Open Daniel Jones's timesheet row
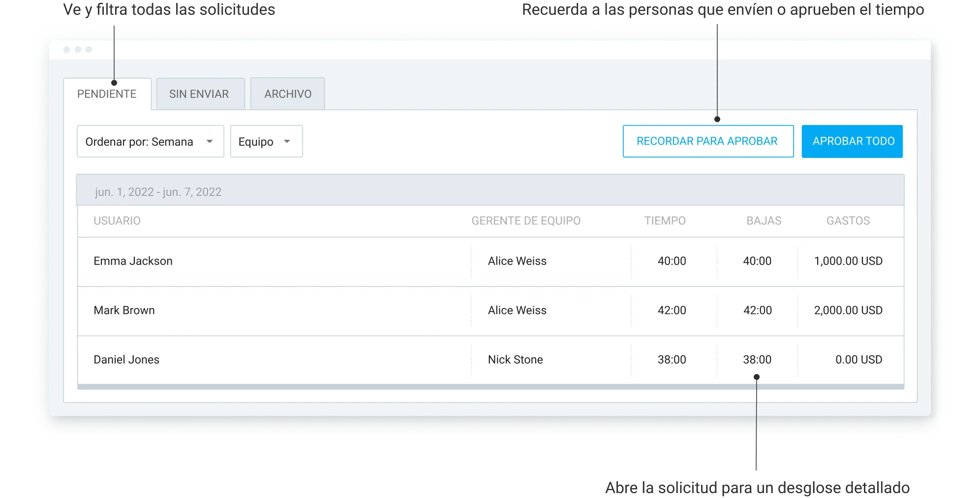 [x=126, y=360]
